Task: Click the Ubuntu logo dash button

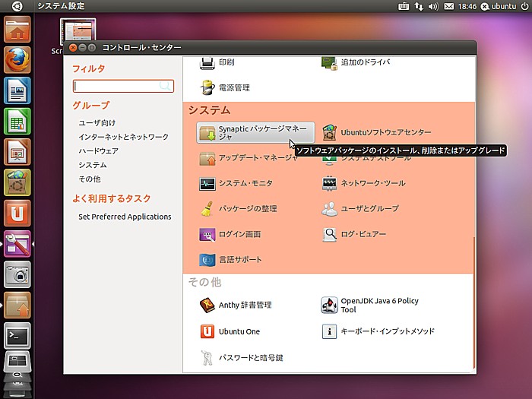Action: tap(17, 6)
